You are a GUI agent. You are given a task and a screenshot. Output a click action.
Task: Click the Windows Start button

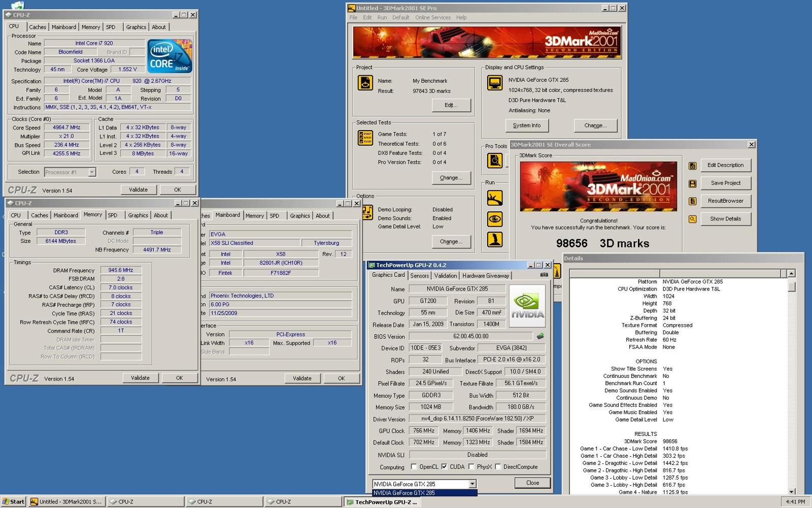pos(13,501)
